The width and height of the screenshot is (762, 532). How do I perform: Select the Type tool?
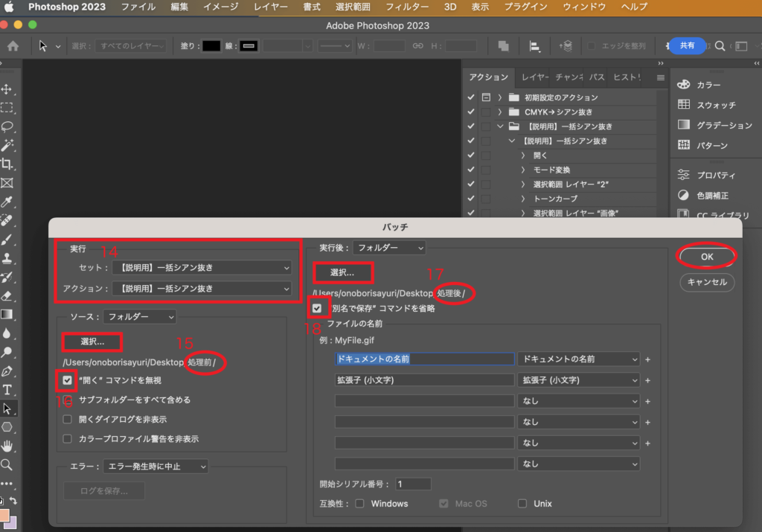click(x=7, y=390)
